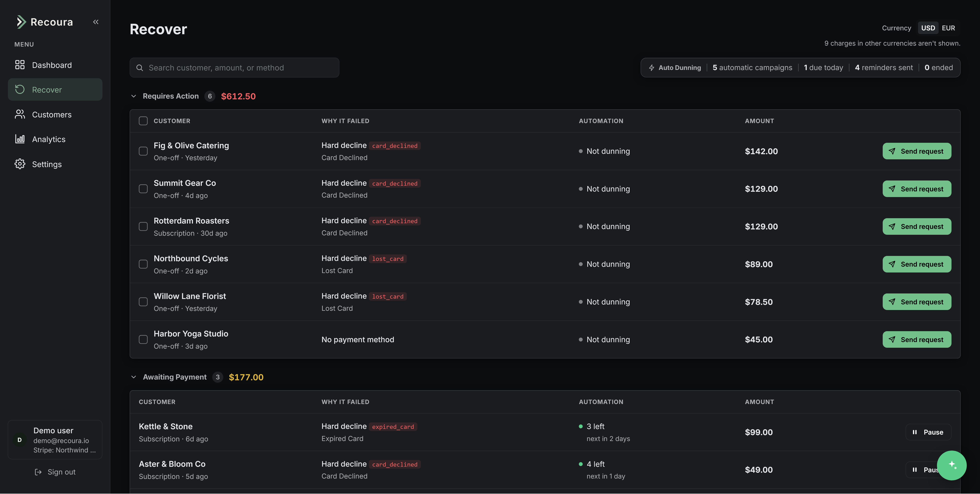Screen dimensions: 980x494
Task: Open the Dashboard menu item
Action: 55,65
